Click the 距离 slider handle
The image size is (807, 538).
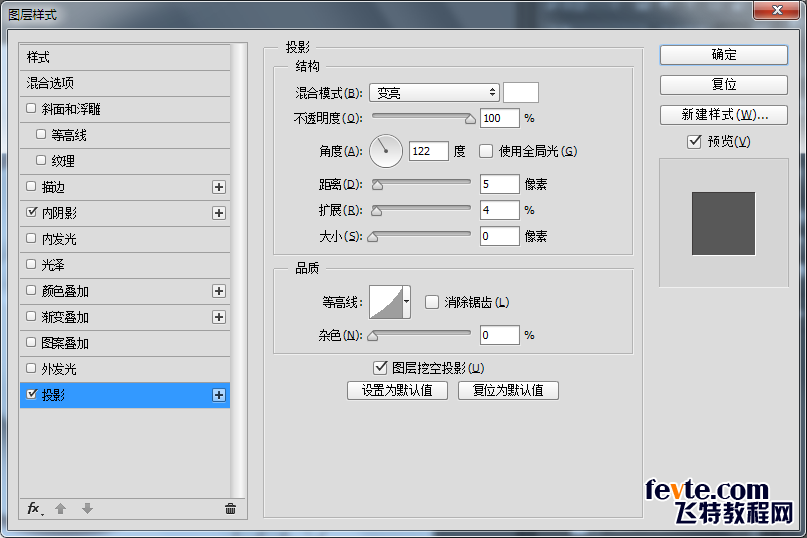coord(377,185)
